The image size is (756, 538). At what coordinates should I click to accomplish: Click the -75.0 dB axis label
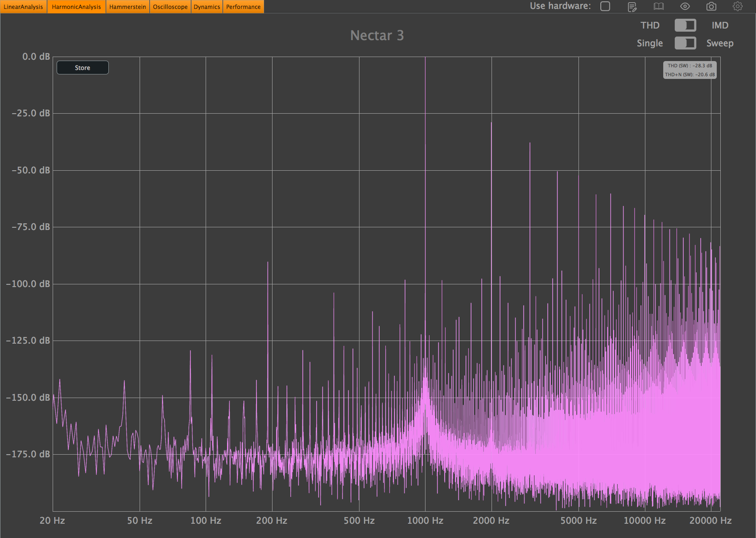click(x=31, y=227)
